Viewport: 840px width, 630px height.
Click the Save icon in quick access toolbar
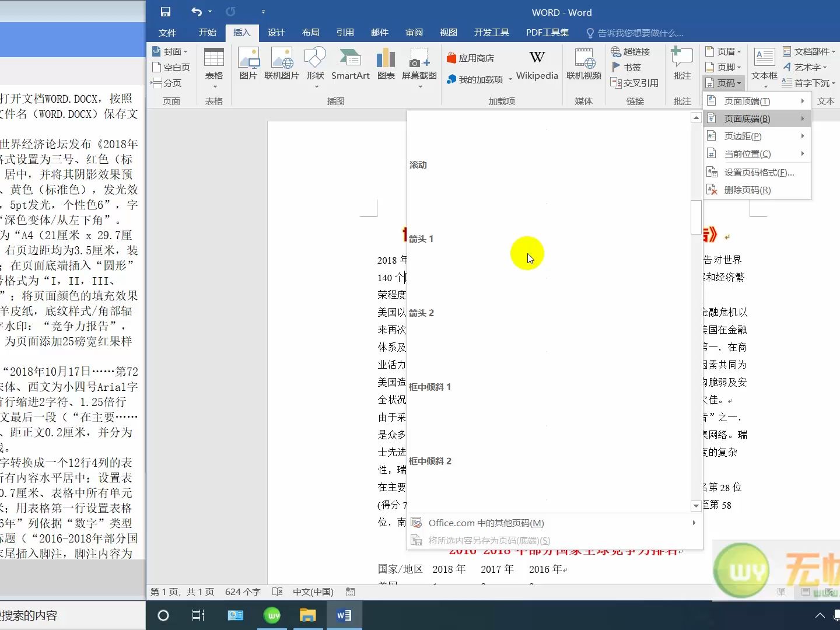pyautogui.click(x=166, y=12)
